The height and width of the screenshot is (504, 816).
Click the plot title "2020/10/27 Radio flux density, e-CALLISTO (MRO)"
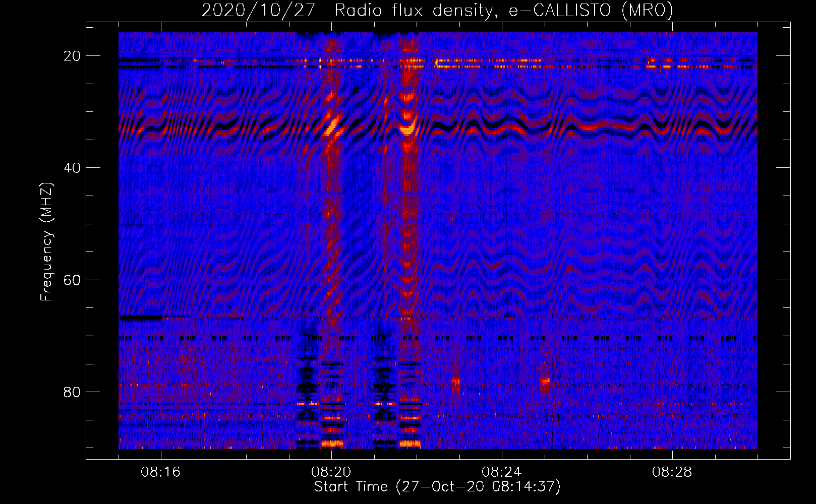437,10
